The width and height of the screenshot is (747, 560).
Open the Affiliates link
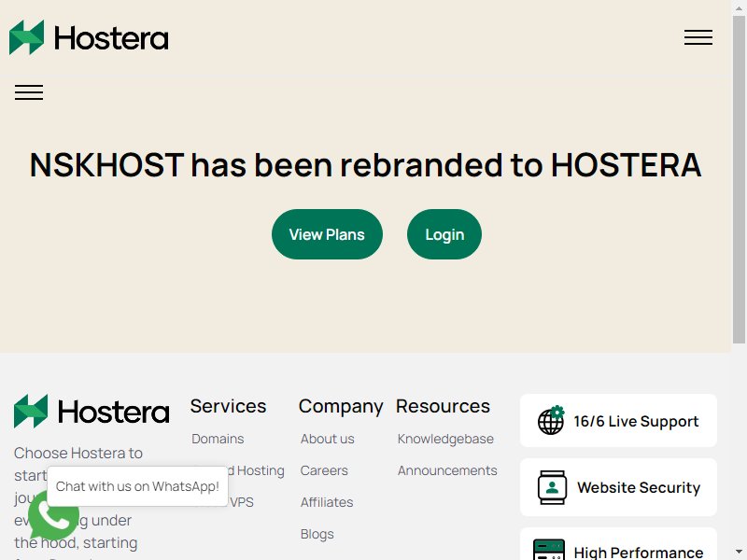327,502
